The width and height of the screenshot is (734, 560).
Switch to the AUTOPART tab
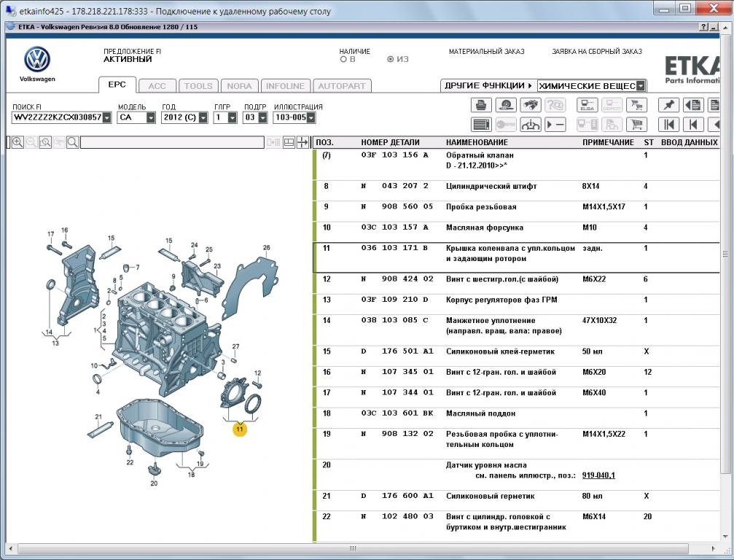tap(342, 86)
